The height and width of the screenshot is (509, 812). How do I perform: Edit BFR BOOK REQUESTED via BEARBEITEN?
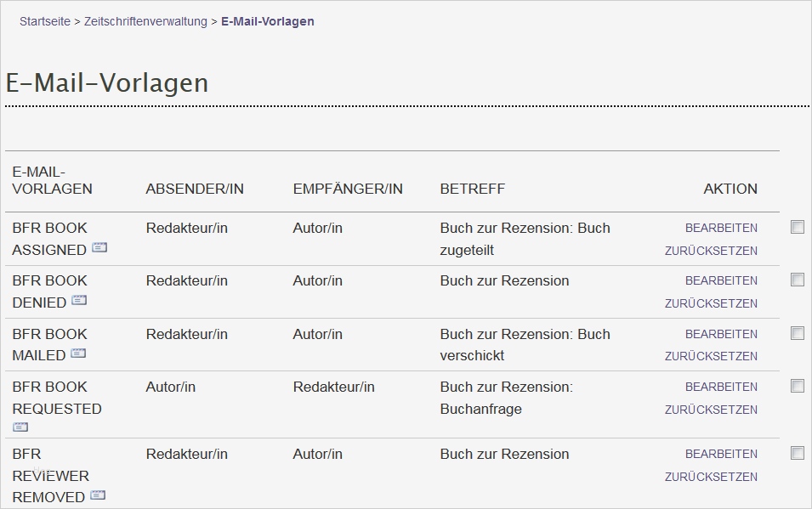coord(720,387)
